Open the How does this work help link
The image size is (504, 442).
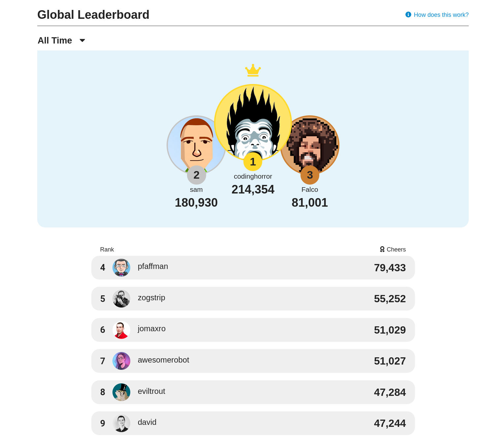[441, 15]
